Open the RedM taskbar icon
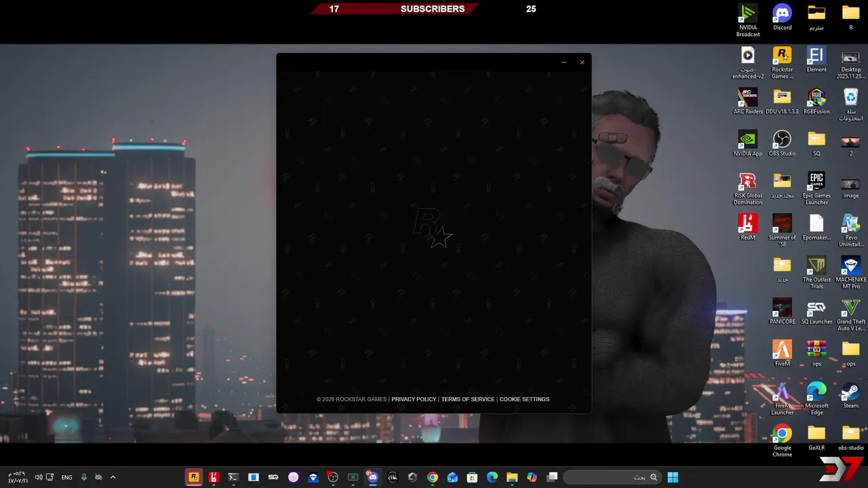The width and height of the screenshot is (868, 488). [x=214, y=477]
